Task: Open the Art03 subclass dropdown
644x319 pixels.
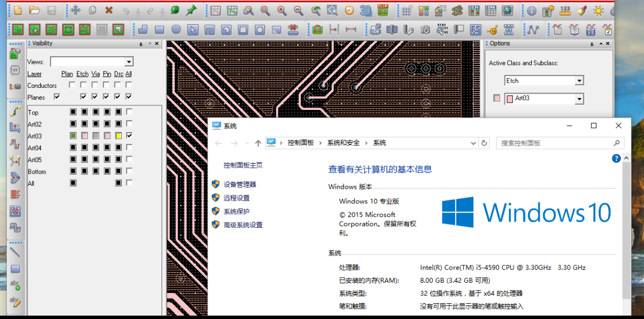Action: (579, 99)
